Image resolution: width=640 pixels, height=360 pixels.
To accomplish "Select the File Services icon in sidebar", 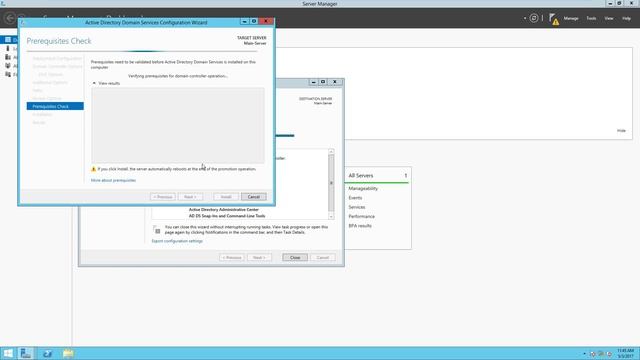I will [8, 74].
